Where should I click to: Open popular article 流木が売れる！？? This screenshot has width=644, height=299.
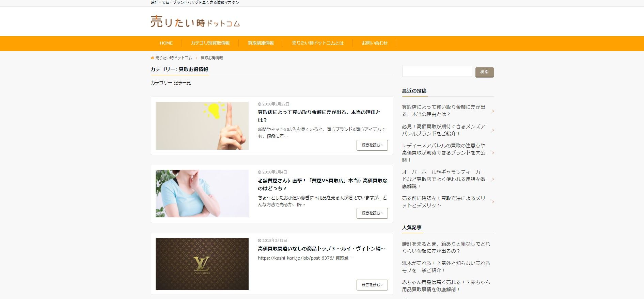point(446,267)
